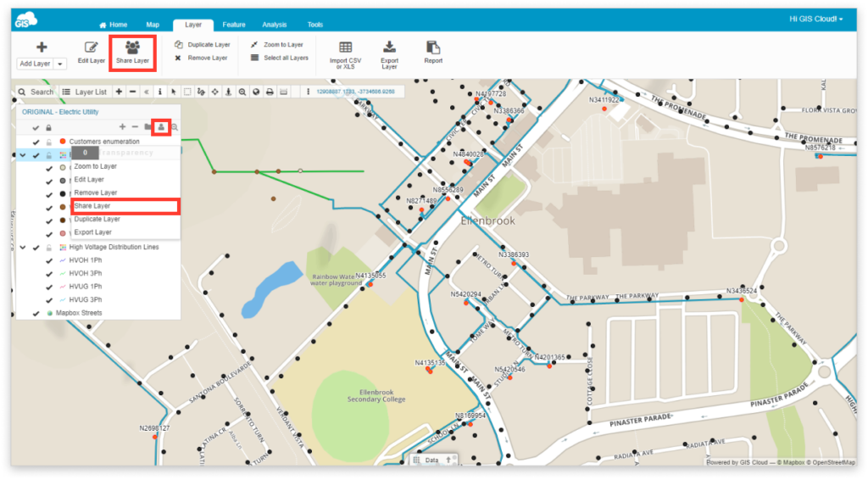Switch to the Home tab
868x480 pixels.
coord(114,25)
